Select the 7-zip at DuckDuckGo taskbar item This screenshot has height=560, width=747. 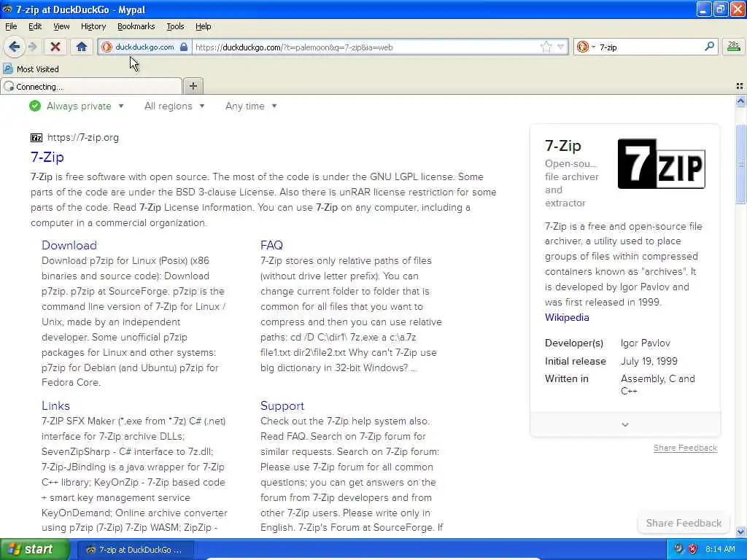point(135,550)
